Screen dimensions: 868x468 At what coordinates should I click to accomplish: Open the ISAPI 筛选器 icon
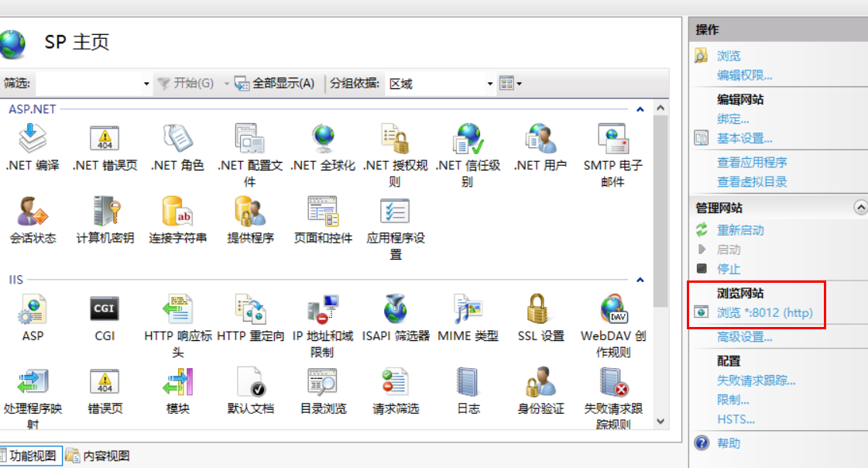tap(395, 309)
